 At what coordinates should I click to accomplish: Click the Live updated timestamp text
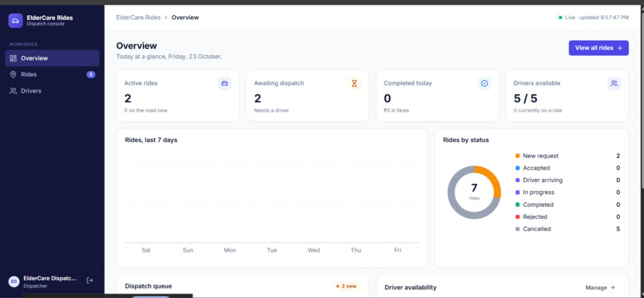(x=597, y=18)
